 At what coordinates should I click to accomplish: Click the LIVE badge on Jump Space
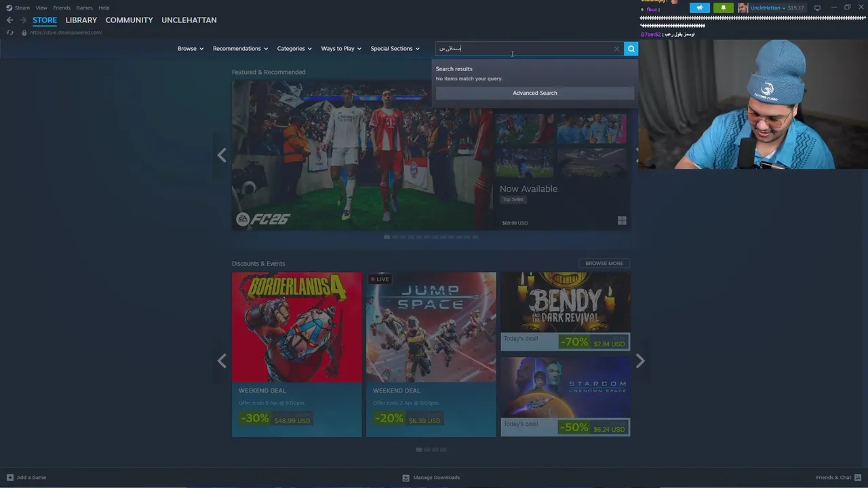[x=380, y=279]
